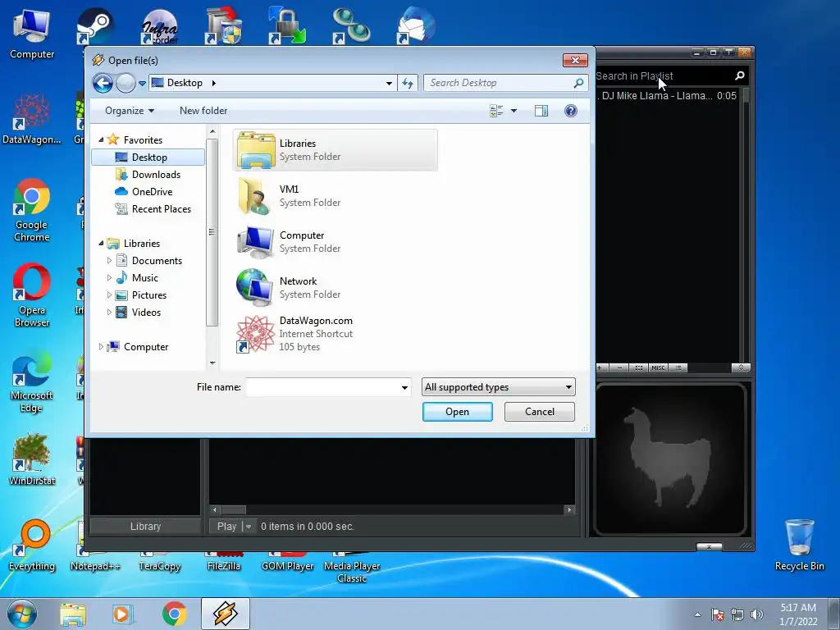Screen dimensions: 840x630
Task: Show hidden tray icons arrow
Action: point(697,614)
